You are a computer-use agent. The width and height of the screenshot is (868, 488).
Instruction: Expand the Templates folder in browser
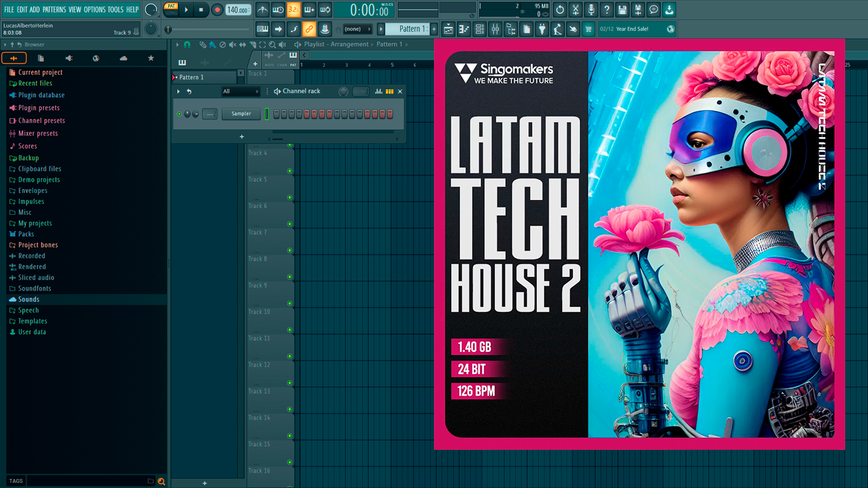pos(32,321)
